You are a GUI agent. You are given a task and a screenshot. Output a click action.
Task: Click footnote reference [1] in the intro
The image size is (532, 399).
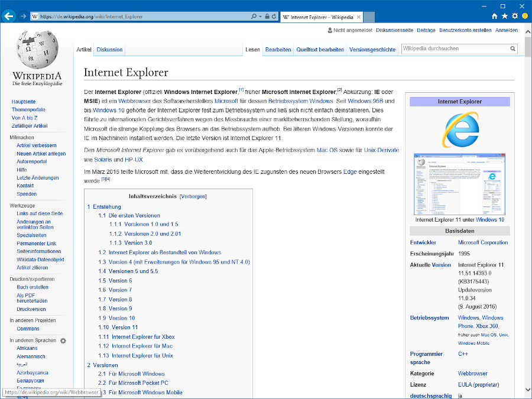[x=241, y=90]
